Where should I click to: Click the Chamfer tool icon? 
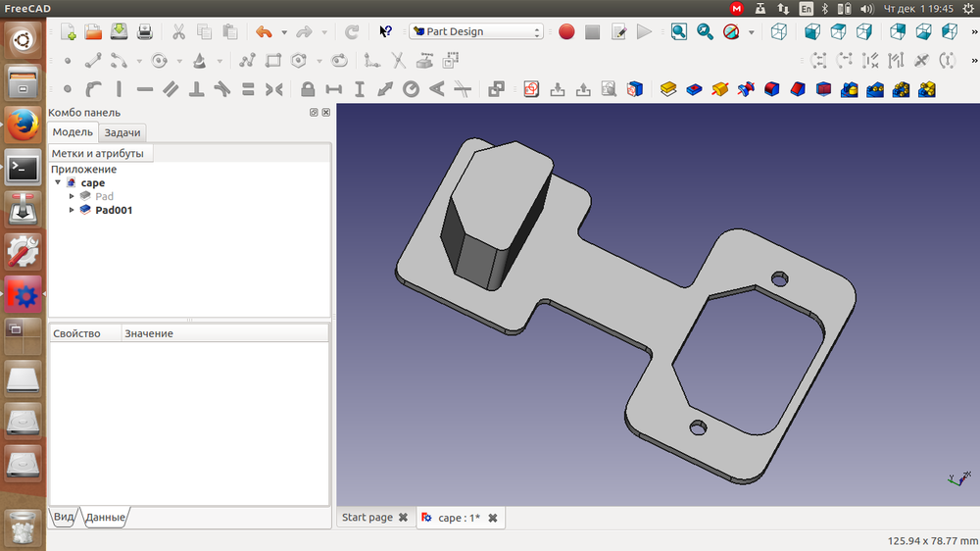coord(797,89)
